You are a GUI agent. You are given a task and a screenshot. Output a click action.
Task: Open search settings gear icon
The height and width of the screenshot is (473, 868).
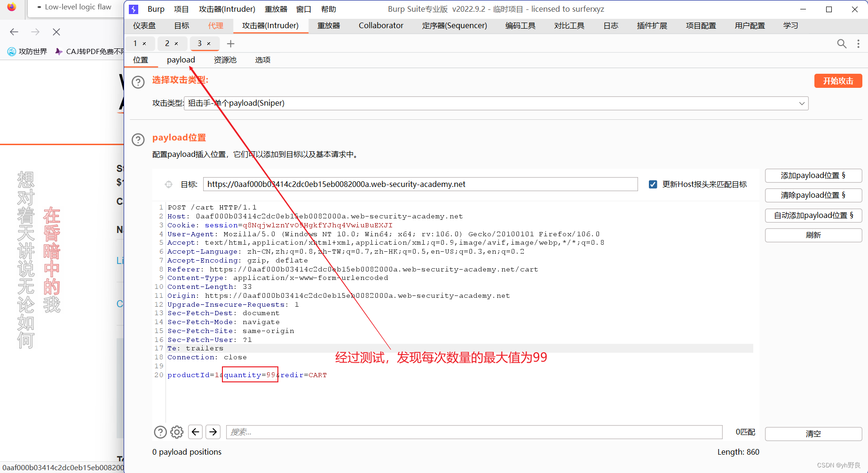point(177,432)
